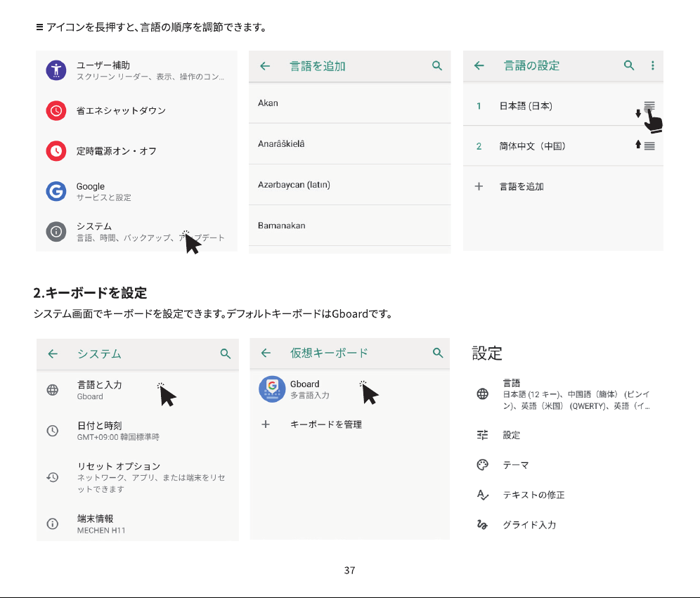The image size is (700, 598).
Task: Search in the 言語を追加 screen
Action: coord(437,66)
